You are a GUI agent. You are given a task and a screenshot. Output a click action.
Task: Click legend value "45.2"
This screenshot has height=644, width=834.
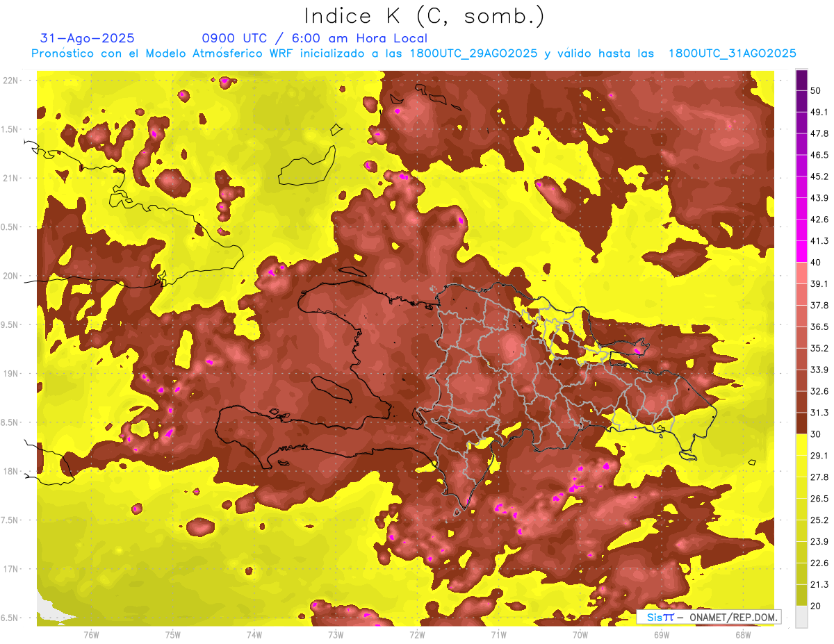pyautogui.click(x=819, y=176)
